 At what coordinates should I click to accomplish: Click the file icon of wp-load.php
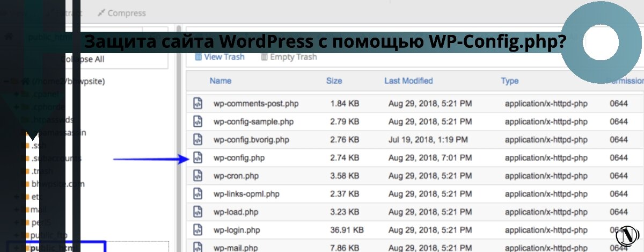pos(198,212)
